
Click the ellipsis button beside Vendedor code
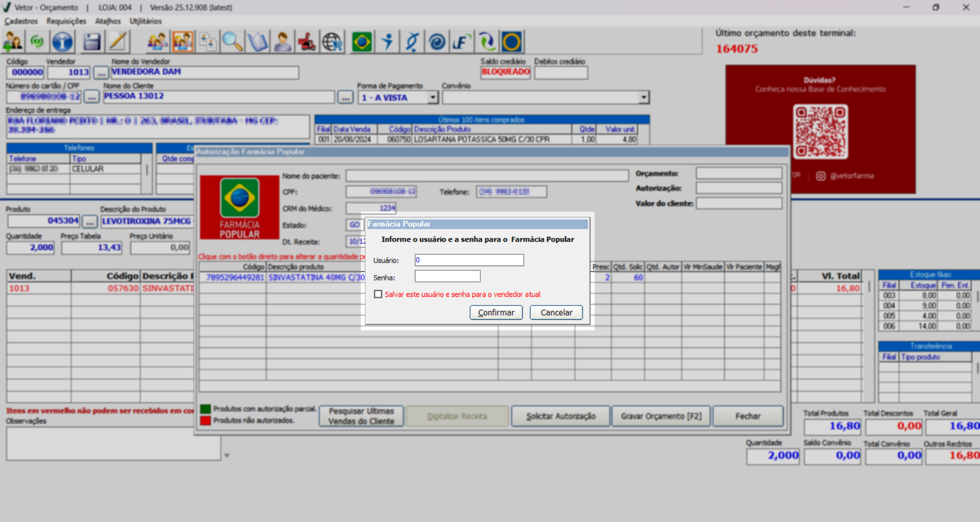(101, 73)
